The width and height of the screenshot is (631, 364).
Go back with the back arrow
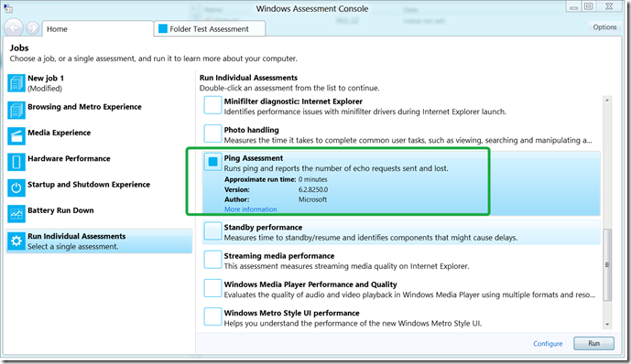[14, 27]
